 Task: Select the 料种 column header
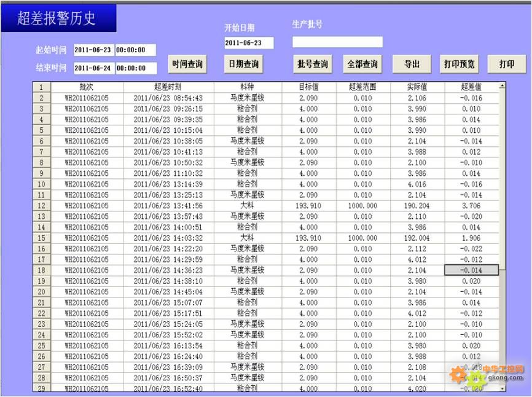coord(248,87)
